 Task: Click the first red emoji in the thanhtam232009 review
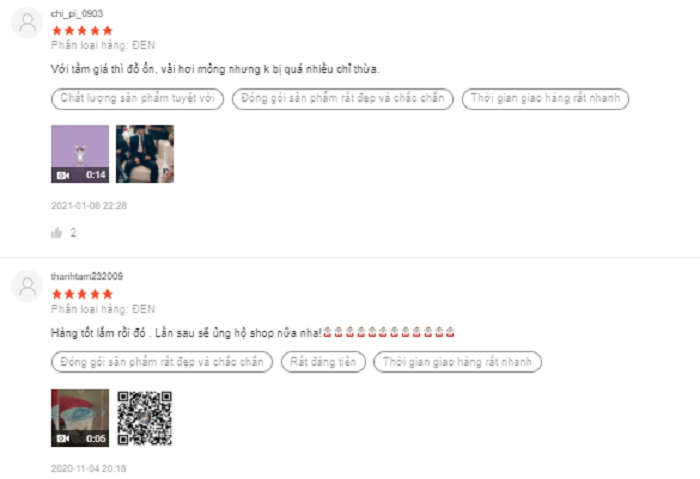(327, 333)
